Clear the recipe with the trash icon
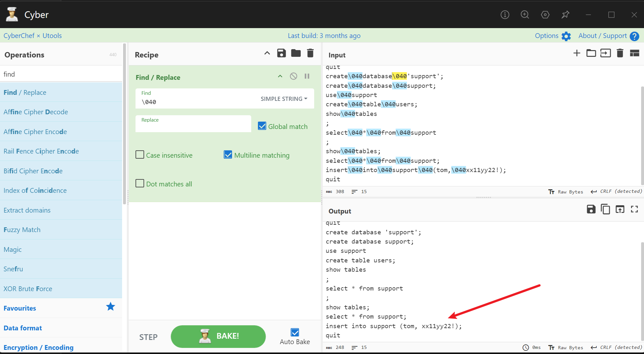Image resolution: width=644 pixels, height=354 pixels. point(310,53)
